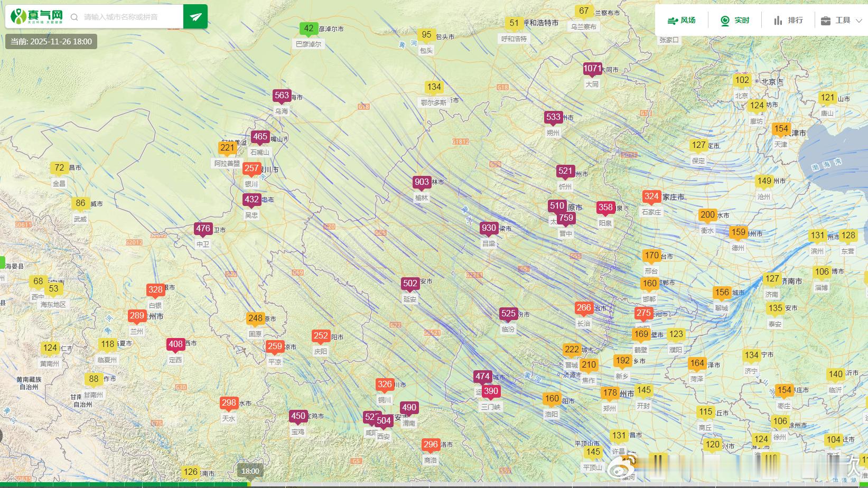Click the 135 AQI marker for 泰安
The image size is (868, 488).
pyautogui.click(x=775, y=309)
